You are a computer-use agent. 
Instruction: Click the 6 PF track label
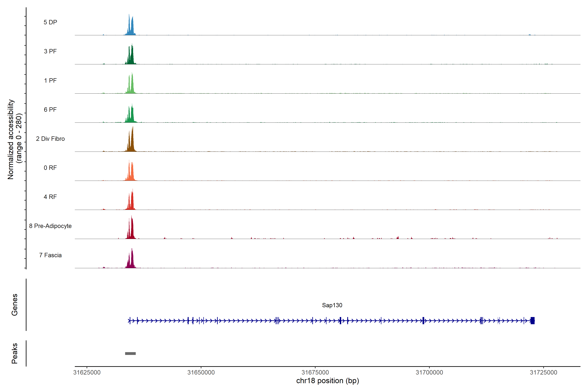pos(50,109)
